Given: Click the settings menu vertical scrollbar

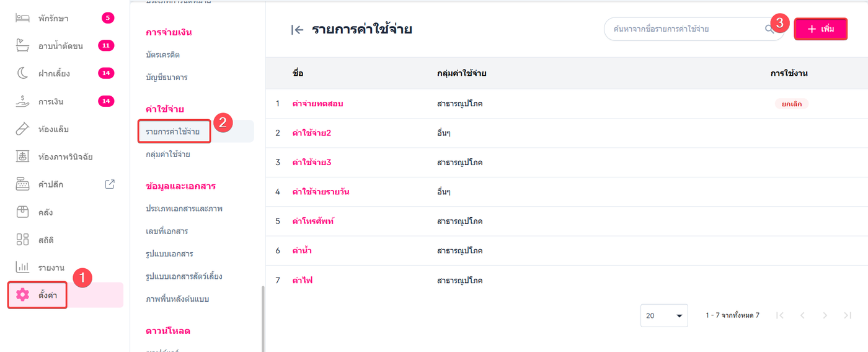Looking at the screenshot, I should tap(262, 317).
